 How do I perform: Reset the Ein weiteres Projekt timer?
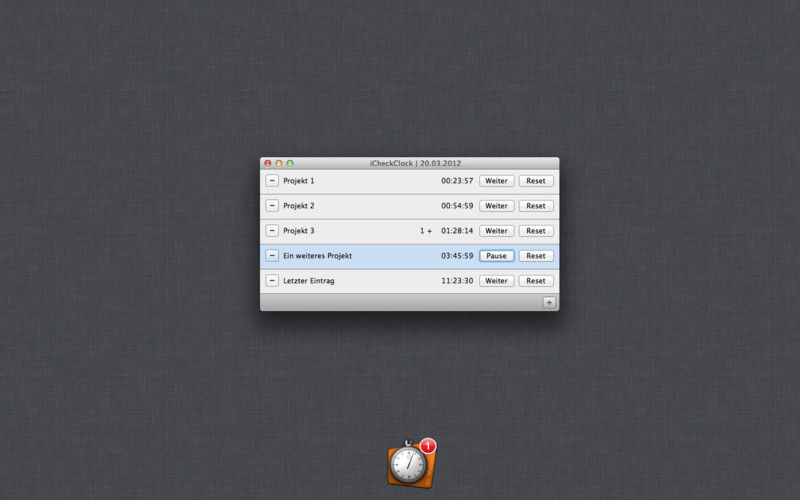point(536,256)
